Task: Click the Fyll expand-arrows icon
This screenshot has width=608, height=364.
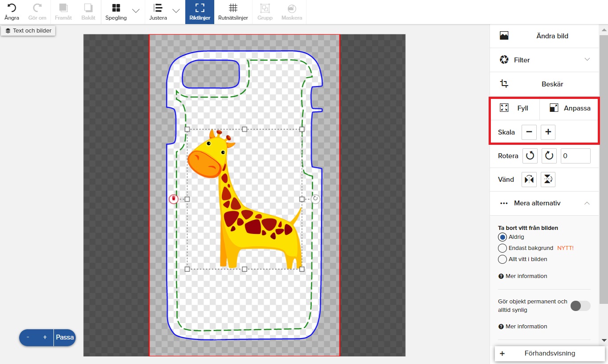Action: [504, 108]
